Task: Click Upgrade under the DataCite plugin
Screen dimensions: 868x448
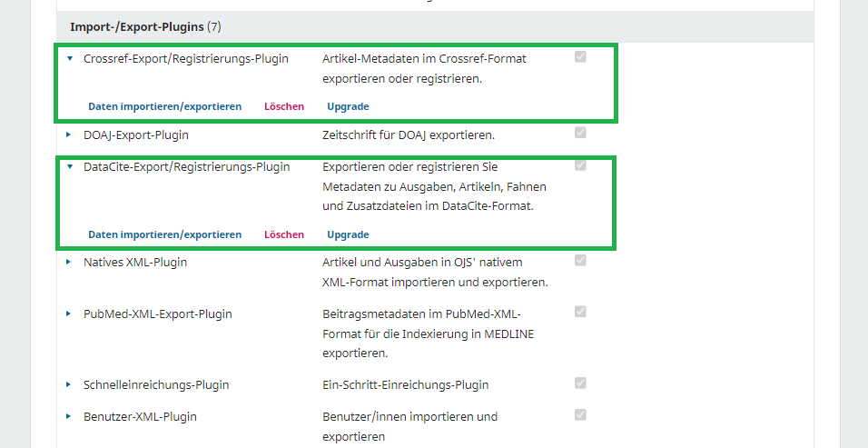Action: tap(348, 234)
